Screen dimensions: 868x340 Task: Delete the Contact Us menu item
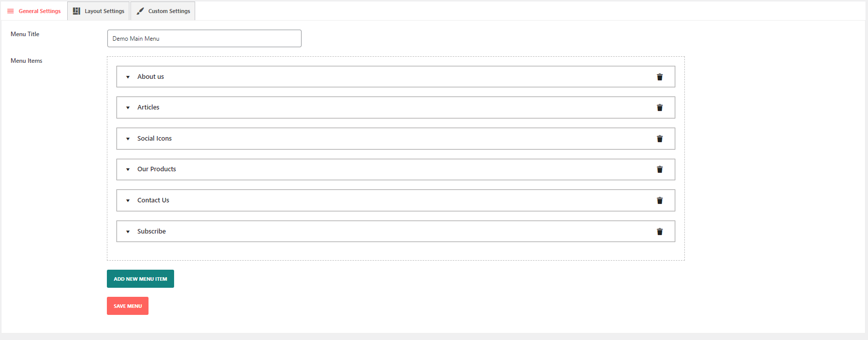click(659, 200)
